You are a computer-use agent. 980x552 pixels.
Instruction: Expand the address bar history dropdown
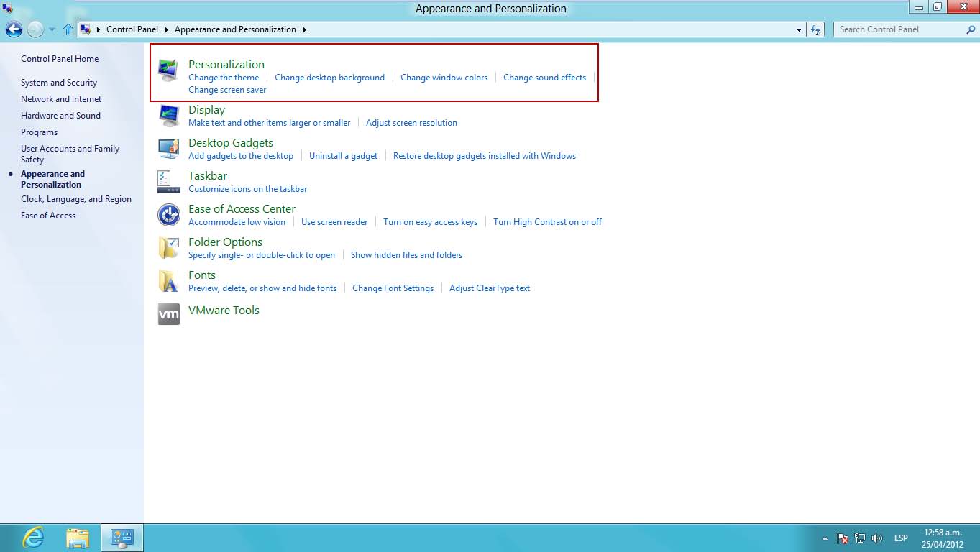pyautogui.click(x=800, y=30)
